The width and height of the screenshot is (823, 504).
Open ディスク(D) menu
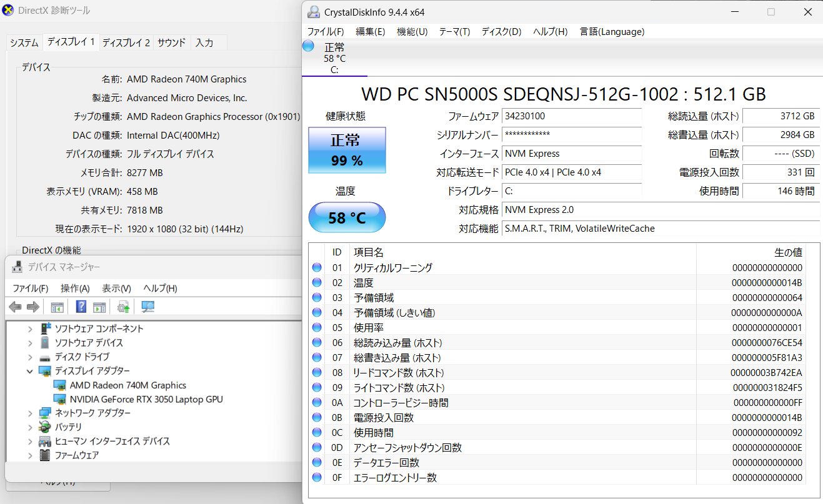pos(501,31)
